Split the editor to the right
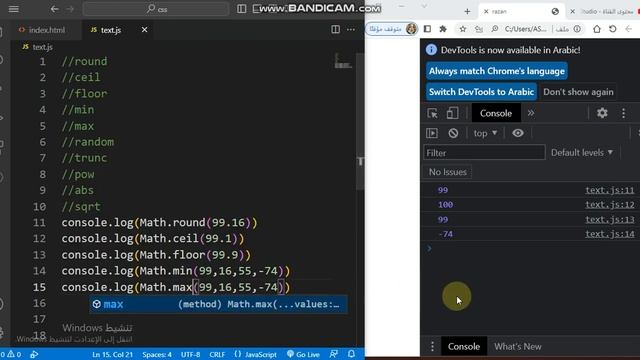This screenshot has width=640, height=360. coord(336,29)
